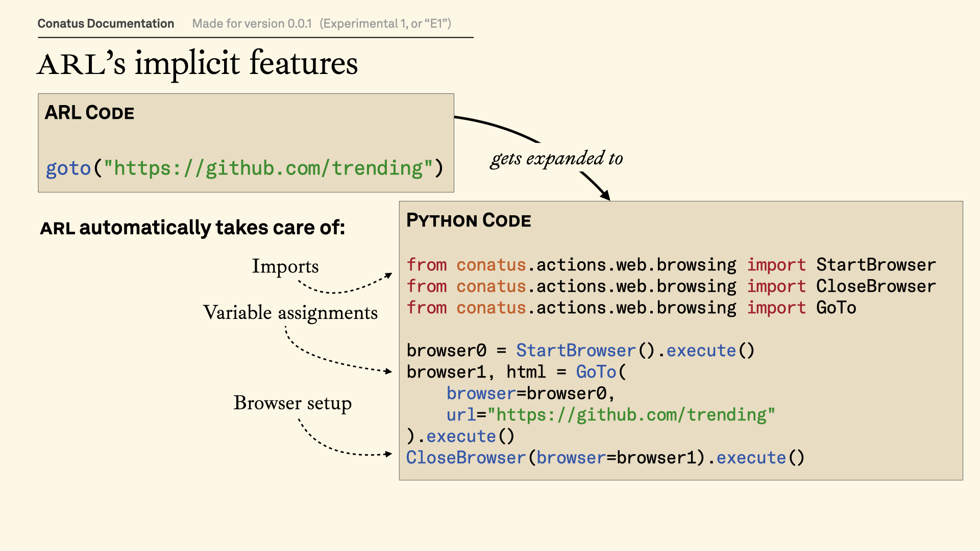Click the dotted arrowhead from Variable assignments
Image resolution: width=980 pixels, height=551 pixels.
(388, 371)
